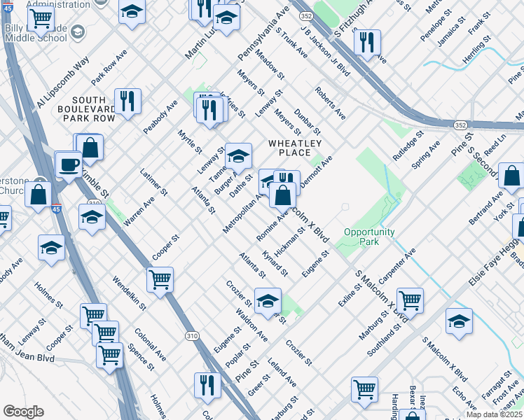Open the shopping cart marker near Marburg St
This screenshot has height=420, width=524.
coord(410,301)
